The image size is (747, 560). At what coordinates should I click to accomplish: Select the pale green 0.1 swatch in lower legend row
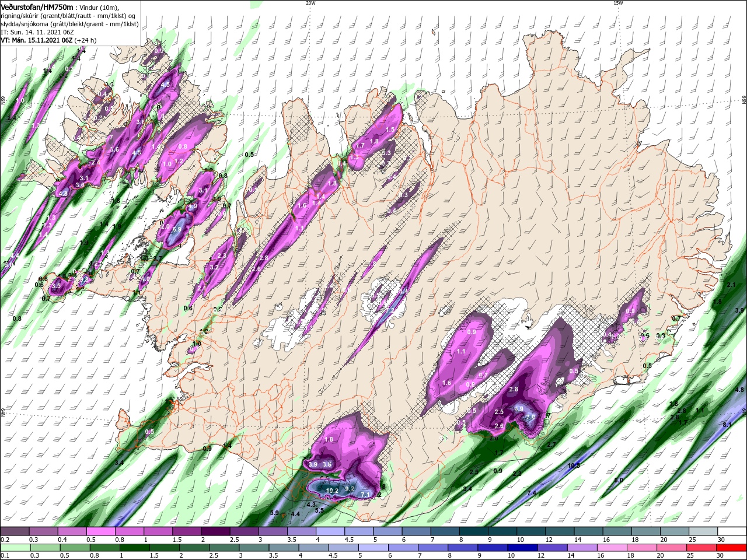(15, 548)
